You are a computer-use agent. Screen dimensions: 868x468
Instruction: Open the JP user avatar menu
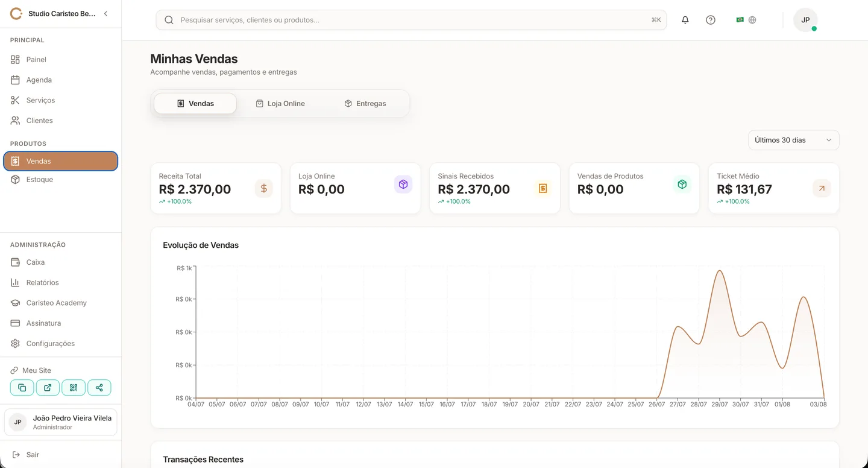pyautogui.click(x=805, y=20)
